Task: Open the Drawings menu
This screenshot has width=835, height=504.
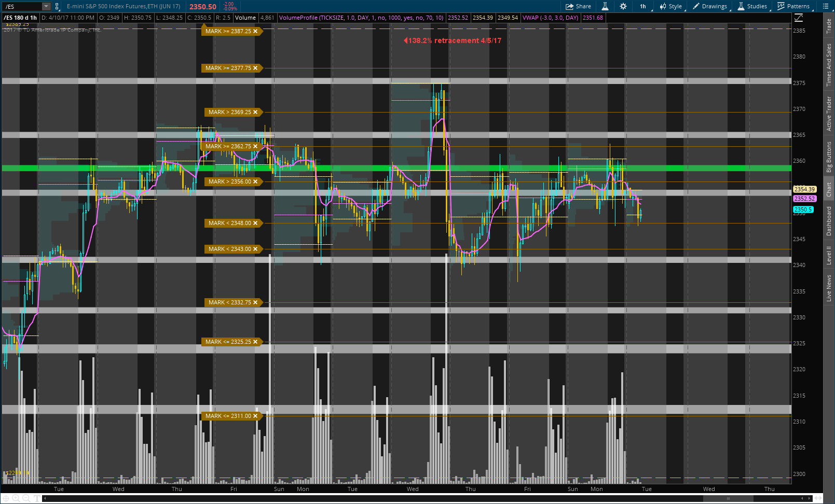Action: [710, 6]
